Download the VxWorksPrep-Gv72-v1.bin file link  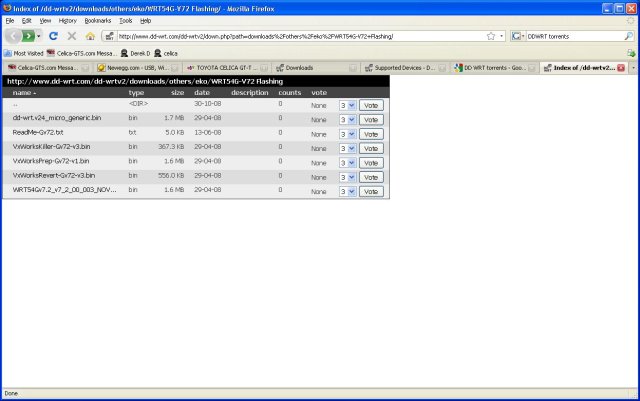point(51,161)
